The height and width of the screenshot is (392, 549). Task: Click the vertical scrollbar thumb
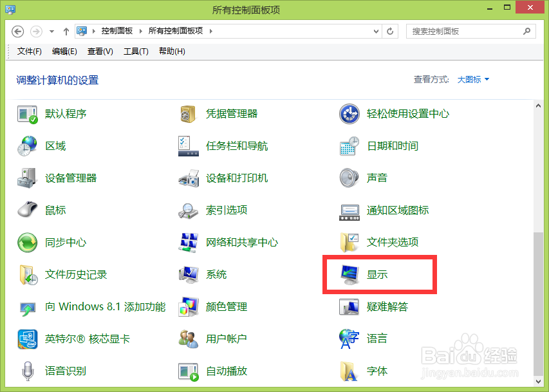[x=538, y=304]
